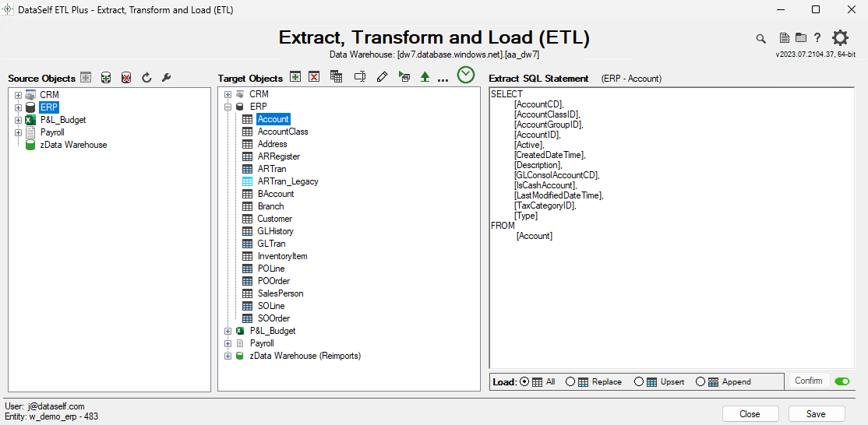Open the gear settings icon
The height and width of the screenshot is (425, 868).
click(x=840, y=37)
